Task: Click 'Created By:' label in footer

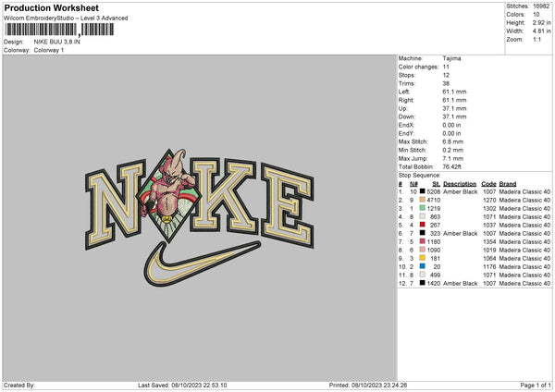Action: coord(19,385)
